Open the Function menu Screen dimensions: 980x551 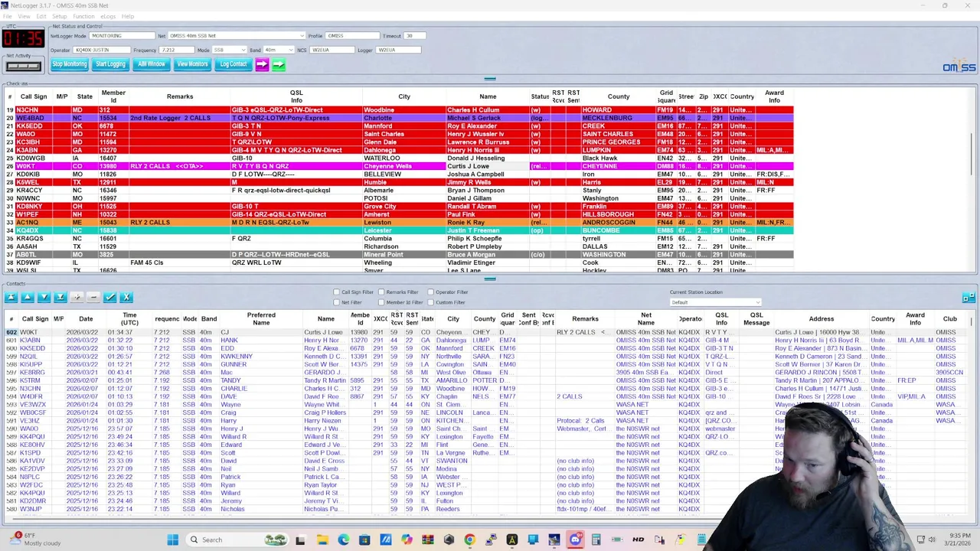point(83,16)
